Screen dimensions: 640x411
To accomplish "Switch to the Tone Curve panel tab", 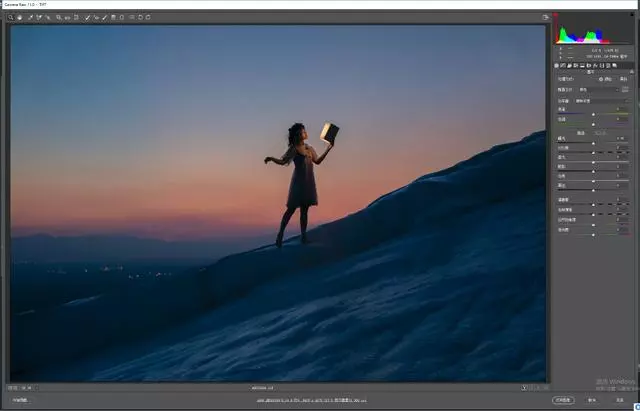I will [x=562, y=65].
